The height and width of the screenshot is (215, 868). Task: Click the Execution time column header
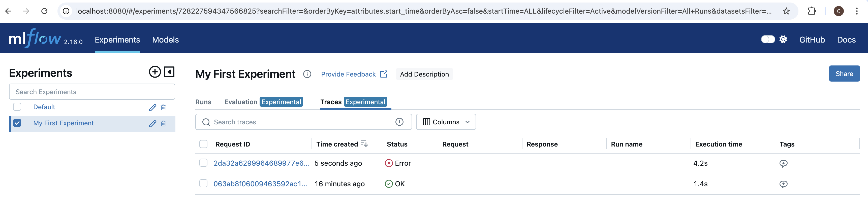[719, 144]
